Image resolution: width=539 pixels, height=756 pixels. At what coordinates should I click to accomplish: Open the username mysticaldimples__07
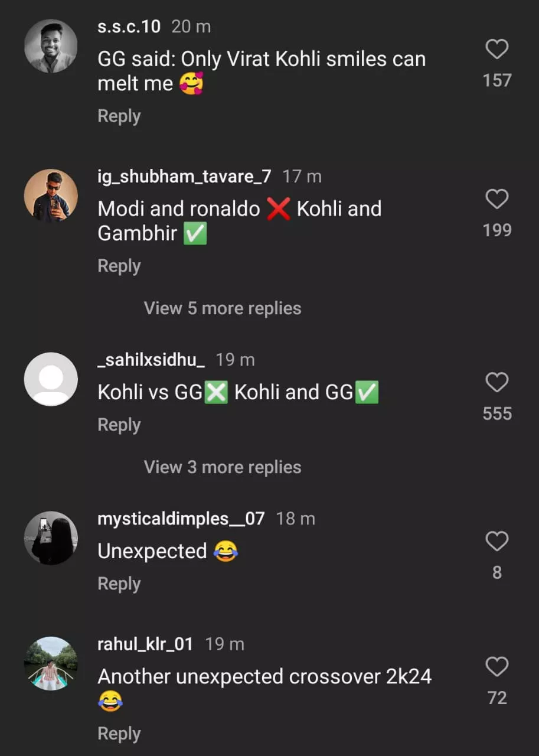coord(181,519)
